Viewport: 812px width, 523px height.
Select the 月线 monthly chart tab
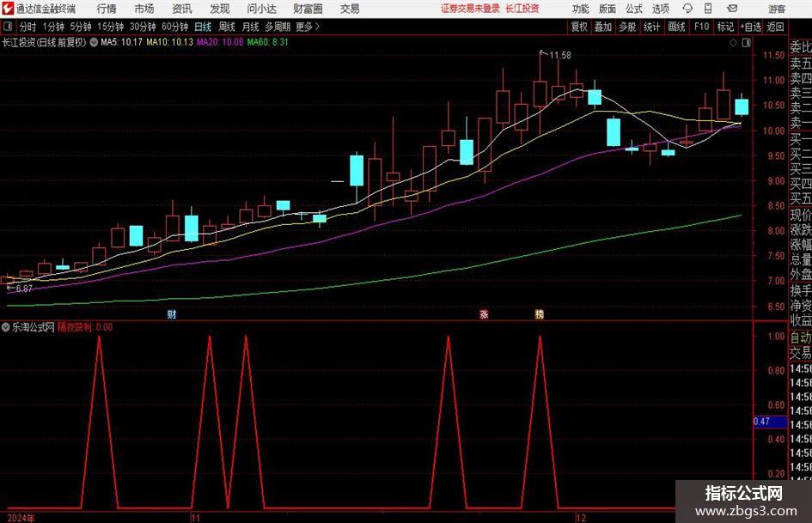click(x=251, y=27)
